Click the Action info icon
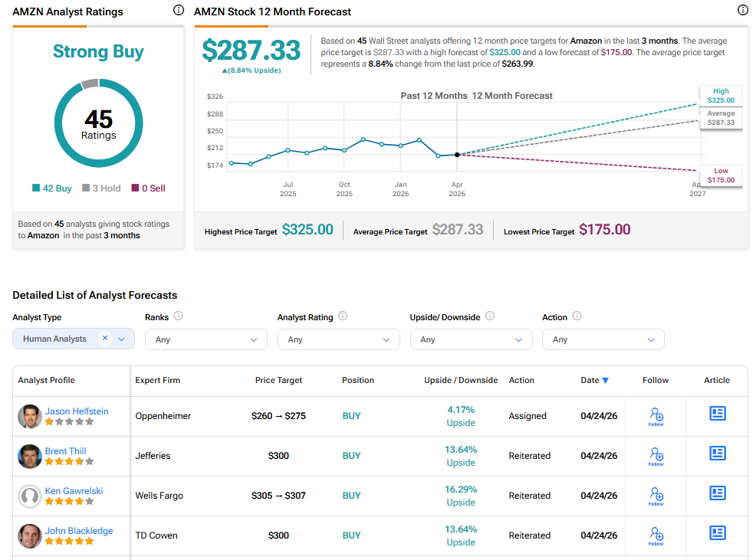 point(576,316)
